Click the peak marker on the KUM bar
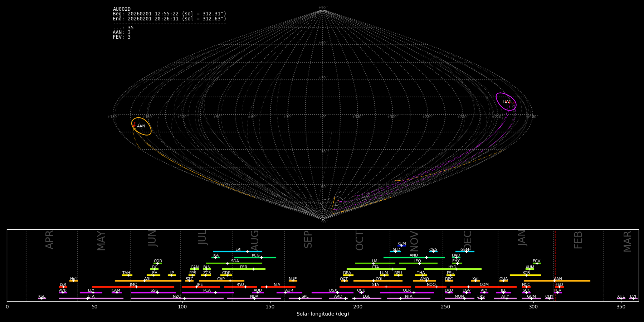This screenshot has width=644, height=322. point(401,246)
